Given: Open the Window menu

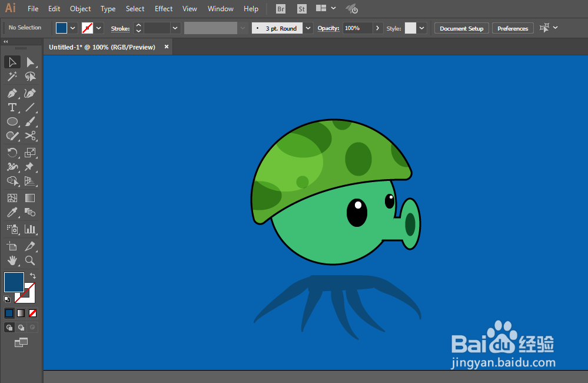Looking at the screenshot, I should click(x=221, y=9).
